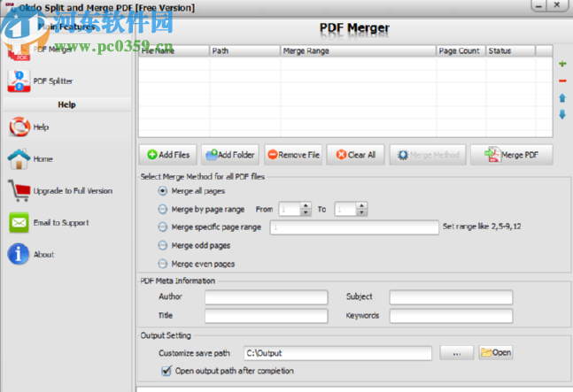The height and width of the screenshot is (392, 573).
Task: Click the Email to Support link text
Action: pos(61,223)
